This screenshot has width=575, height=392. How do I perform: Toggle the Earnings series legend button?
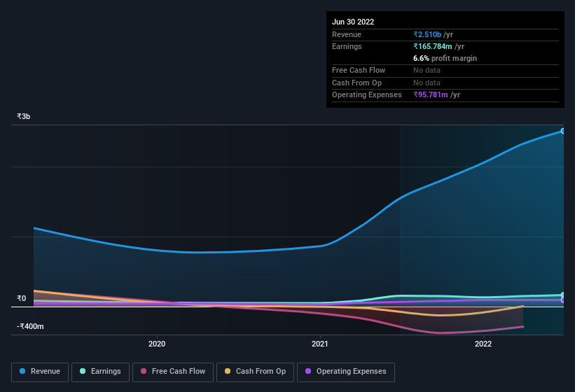100,372
